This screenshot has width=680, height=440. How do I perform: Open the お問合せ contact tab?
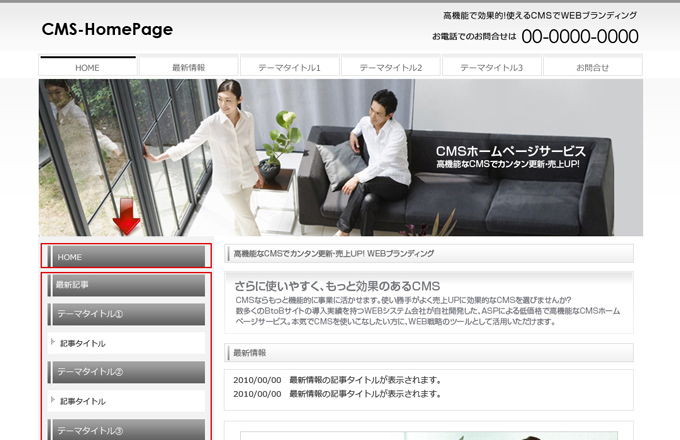click(x=592, y=67)
